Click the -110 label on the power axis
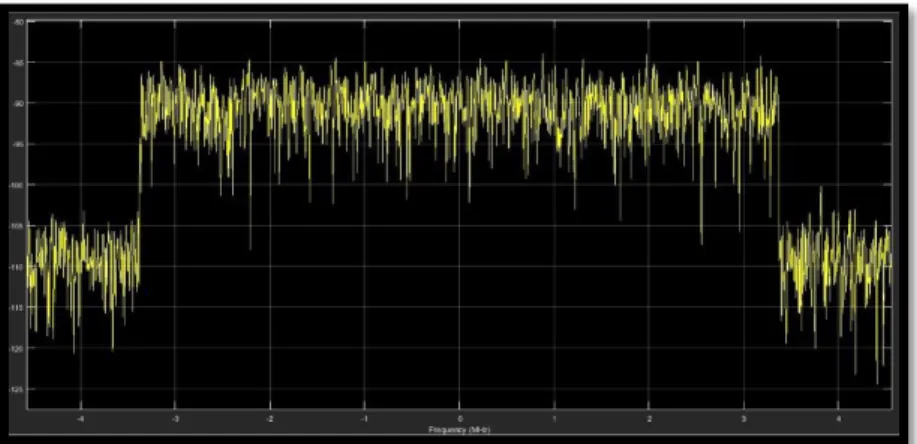This screenshot has width=917, height=444. (18, 267)
